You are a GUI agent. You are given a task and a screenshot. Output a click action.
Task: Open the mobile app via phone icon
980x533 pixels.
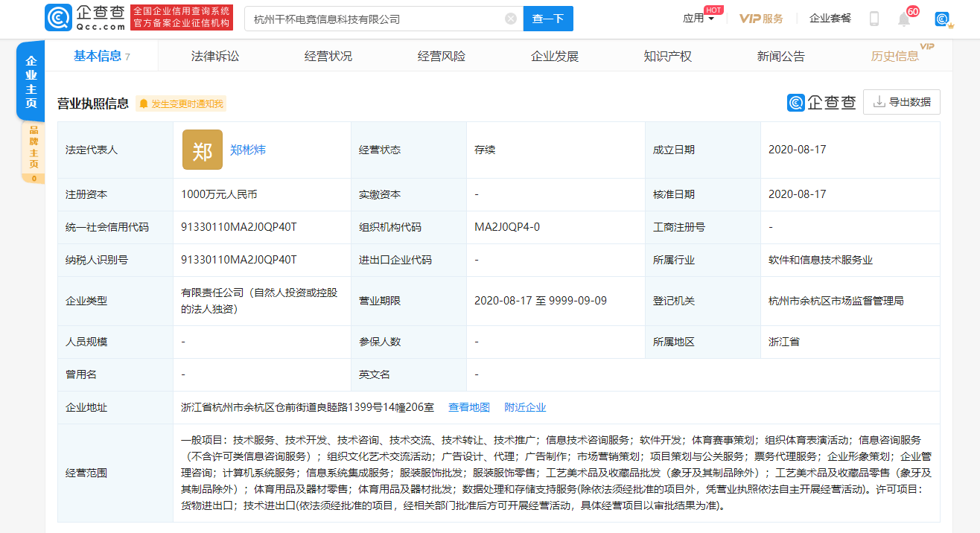pos(873,19)
